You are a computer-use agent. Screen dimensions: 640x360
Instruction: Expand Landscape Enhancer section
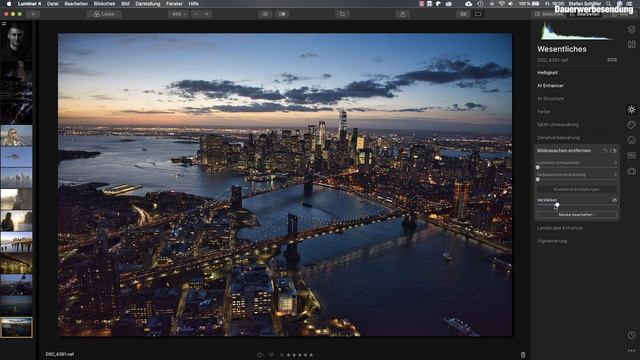click(560, 228)
